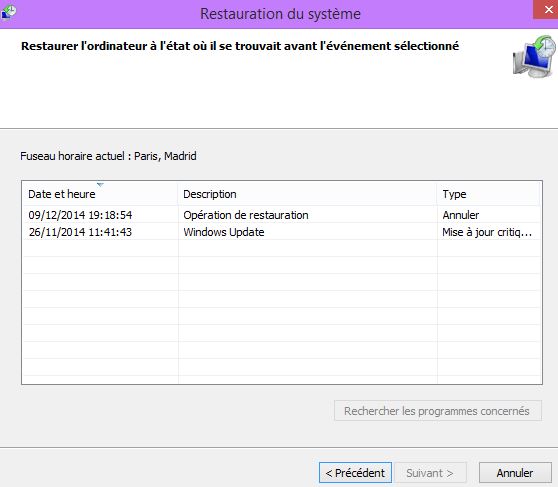Click the Fuseau horaire actuel label
Image resolution: width=558 pixels, height=487 pixels.
(108, 156)
